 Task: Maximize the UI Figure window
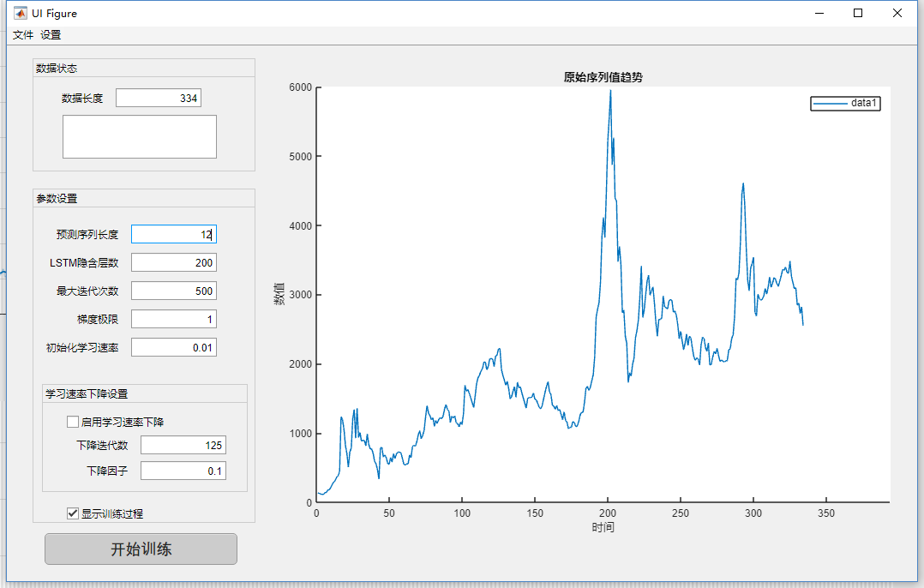(x=858, y=13)
